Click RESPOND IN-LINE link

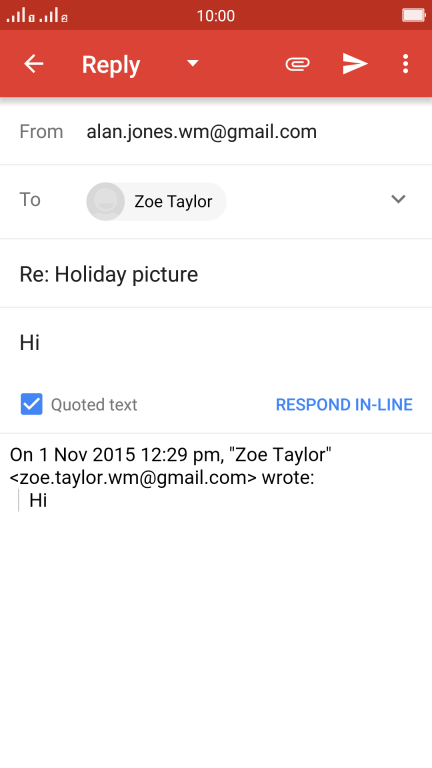(x=344, y=405)
